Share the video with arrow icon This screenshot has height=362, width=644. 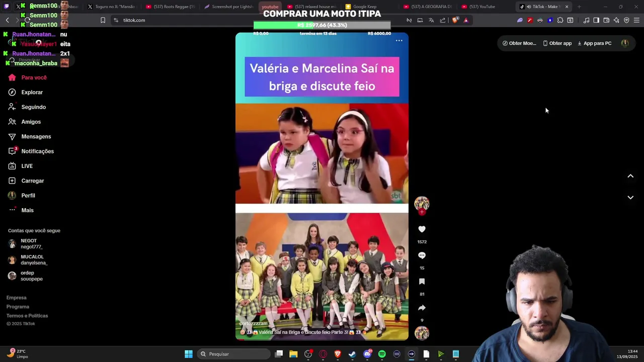[x=422, y=308]
